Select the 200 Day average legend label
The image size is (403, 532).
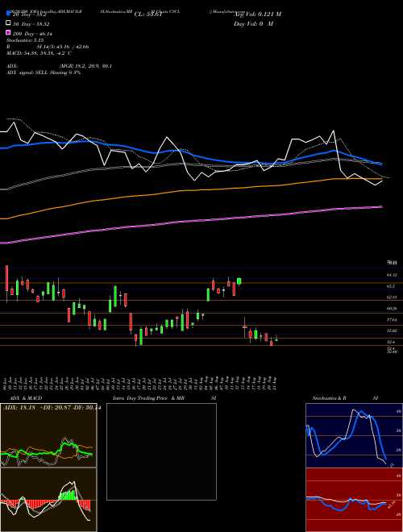pos(32,34)
